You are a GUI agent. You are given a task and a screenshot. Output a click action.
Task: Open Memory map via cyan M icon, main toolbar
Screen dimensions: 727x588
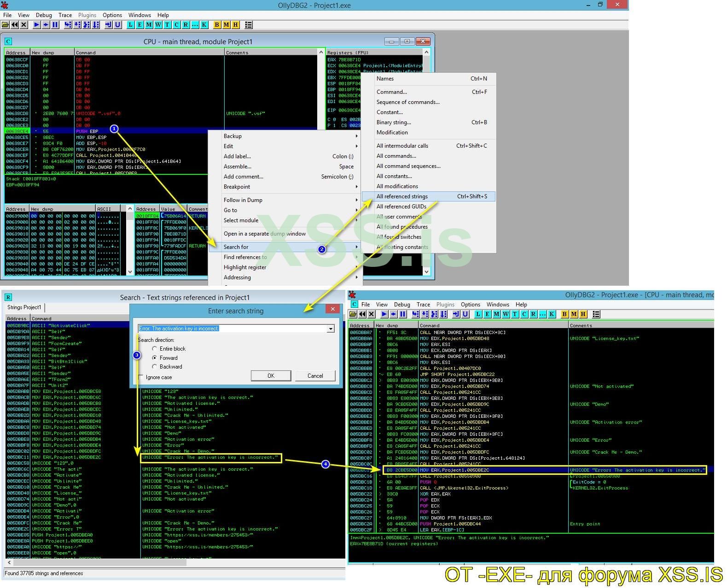point(149,25)
